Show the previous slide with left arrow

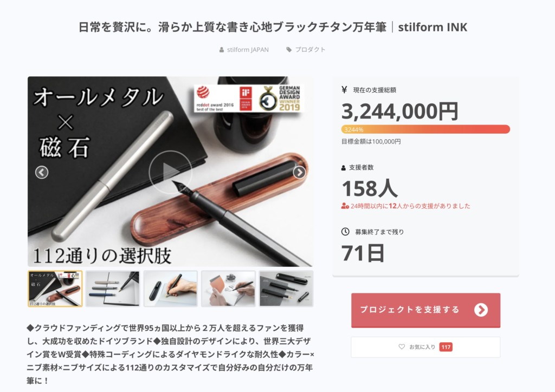[x=42, y=173]
